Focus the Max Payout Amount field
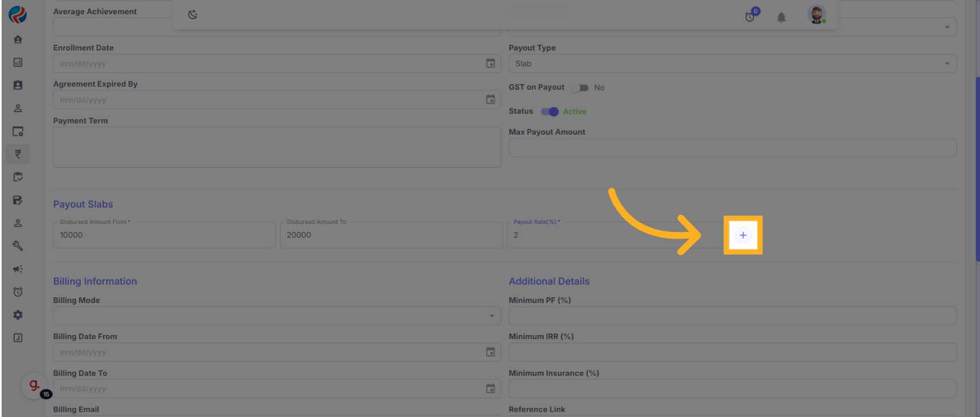This screenshot has height=417, width=980. 732,147
